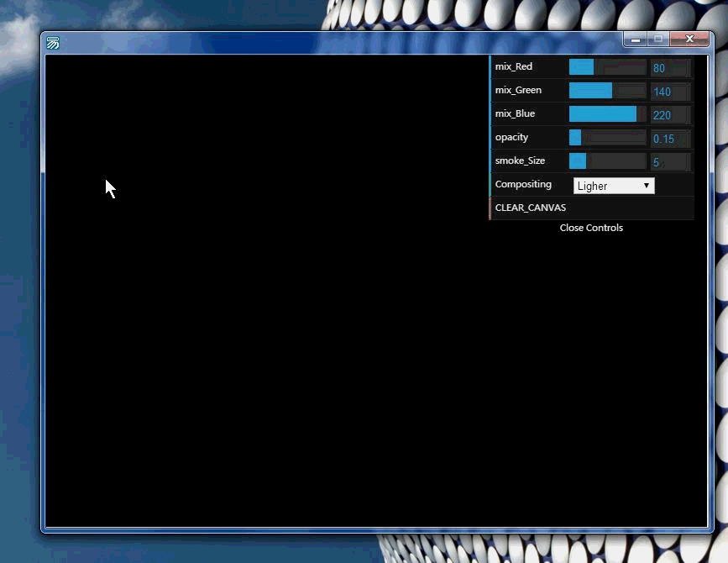728x563 pixels.
Task: Click the mix_Blue value field showing 220
Action: pos(670,115)
